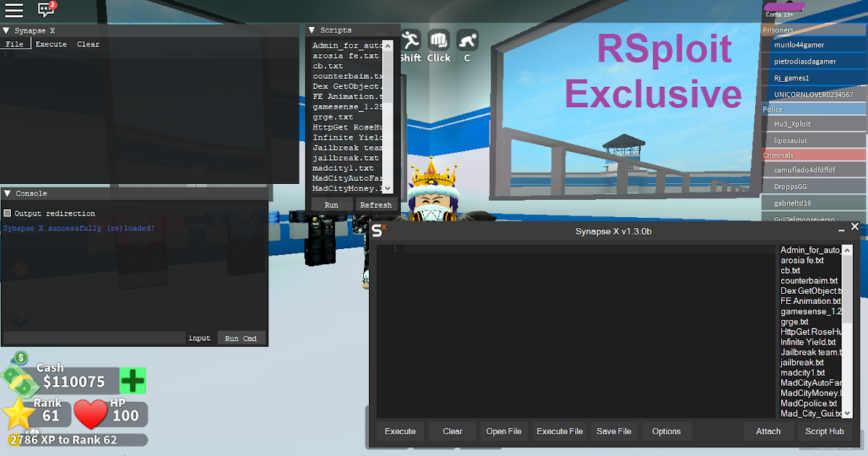Viewport: 868px width, 456px height.
Task: Select Mad_City_Gui in Synapse window list
Action: (x=811, y=413)
